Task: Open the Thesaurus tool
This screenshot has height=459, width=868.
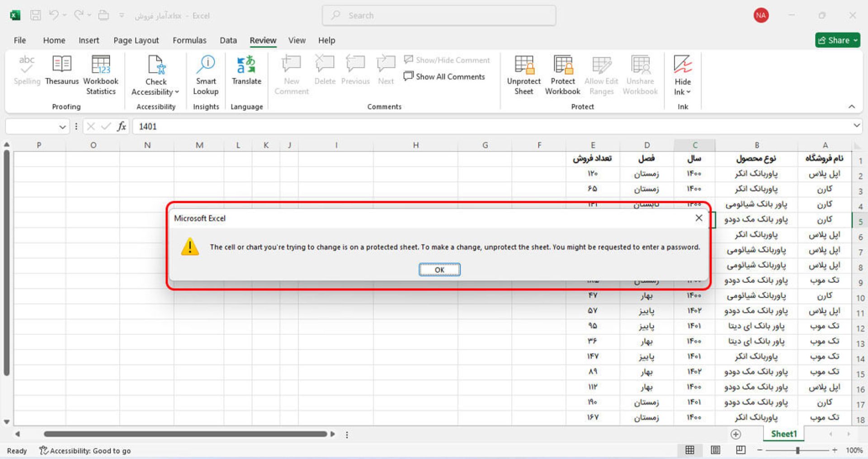Action: tap(61, 72)
